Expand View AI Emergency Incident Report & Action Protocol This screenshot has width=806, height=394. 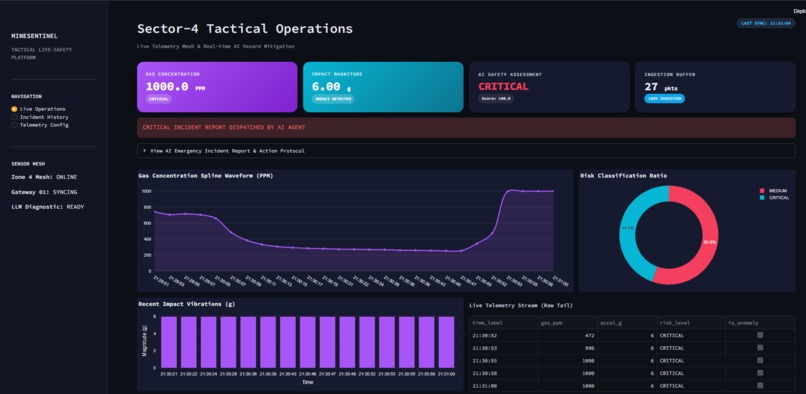click(x=466, y=151)
